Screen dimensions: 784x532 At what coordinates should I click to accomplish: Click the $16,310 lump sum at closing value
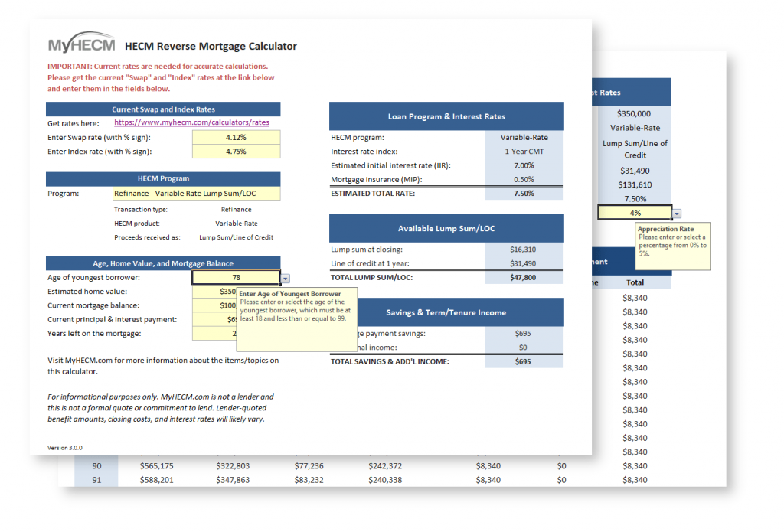tap(523, 250)
